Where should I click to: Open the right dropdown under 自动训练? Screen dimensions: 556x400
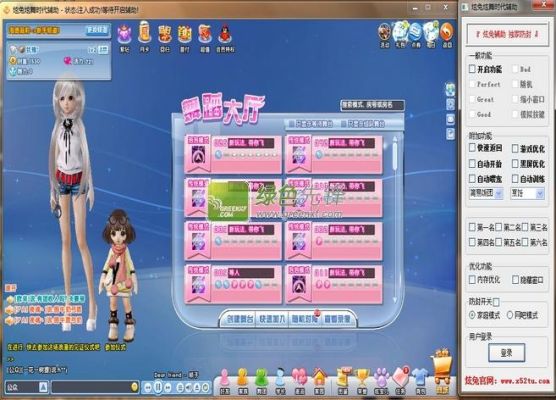(528, 193)
